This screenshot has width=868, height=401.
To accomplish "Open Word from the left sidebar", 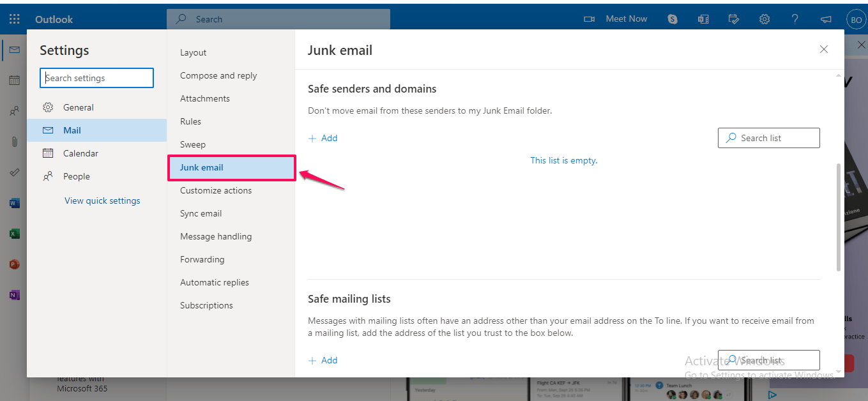I will click(14, 202).
